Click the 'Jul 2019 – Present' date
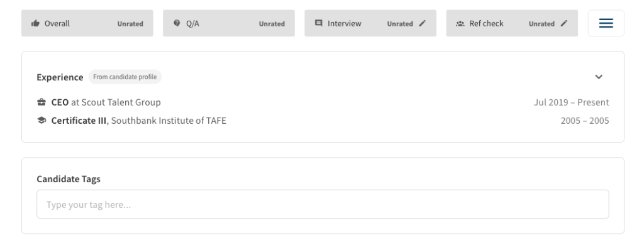This screenshot has height=245, width=644. pos(571,102)
